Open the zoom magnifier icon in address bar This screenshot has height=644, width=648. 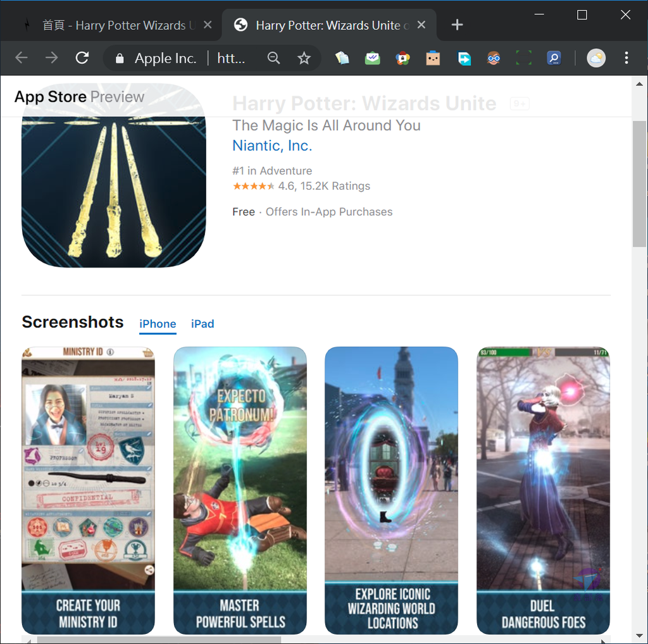[x=273, y=58]
